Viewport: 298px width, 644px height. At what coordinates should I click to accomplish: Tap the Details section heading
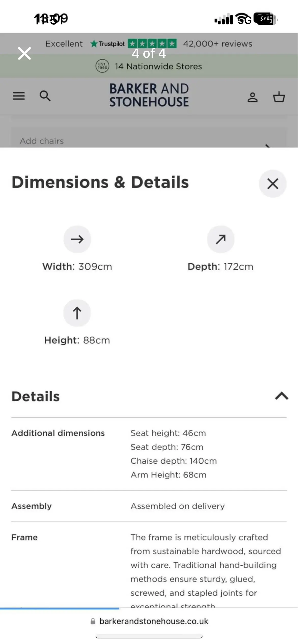click(x=36, y=396)
